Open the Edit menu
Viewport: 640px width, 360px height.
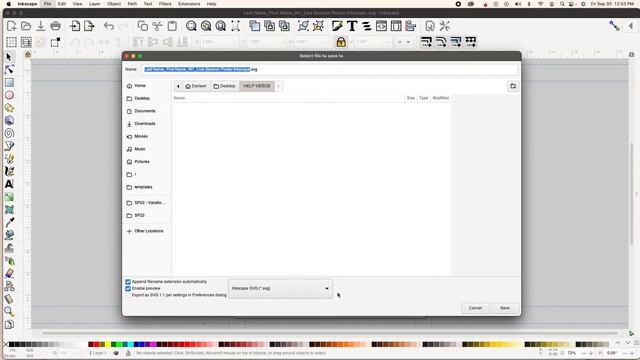(x=62, y=4)
